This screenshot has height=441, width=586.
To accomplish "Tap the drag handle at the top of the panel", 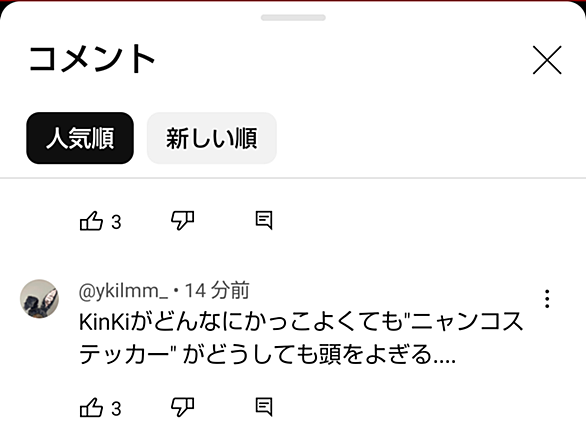I will 293,18.
